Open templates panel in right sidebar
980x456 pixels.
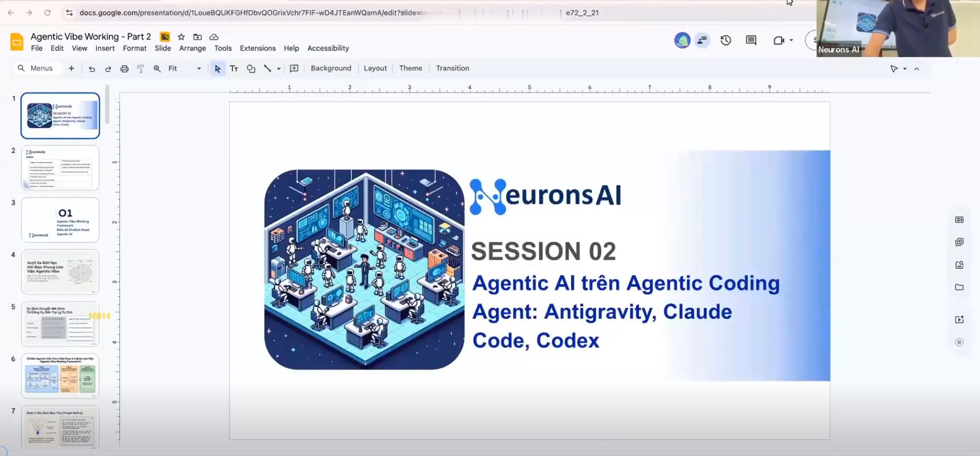tap(959, 219)
